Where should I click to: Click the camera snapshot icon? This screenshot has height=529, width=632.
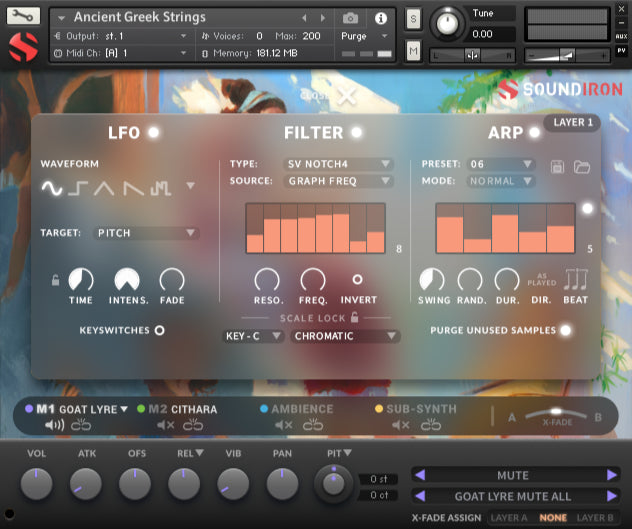[x=350, y=18]
